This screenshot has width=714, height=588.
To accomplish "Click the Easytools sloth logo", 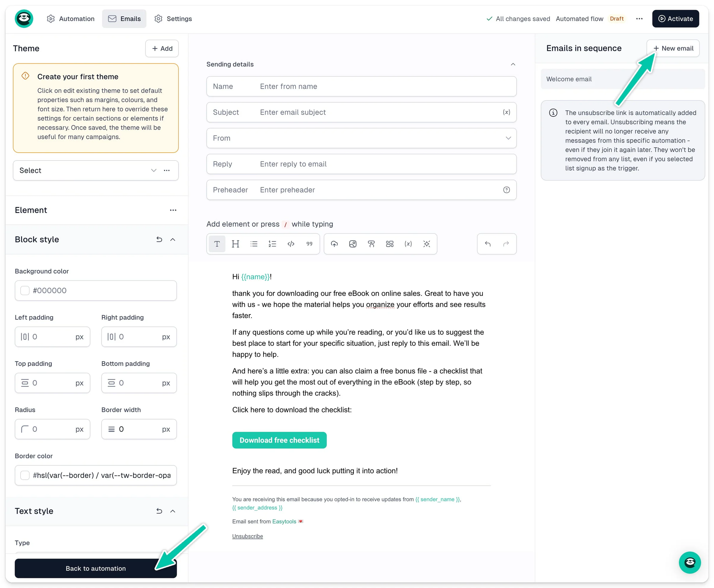I will click(24, 19).
